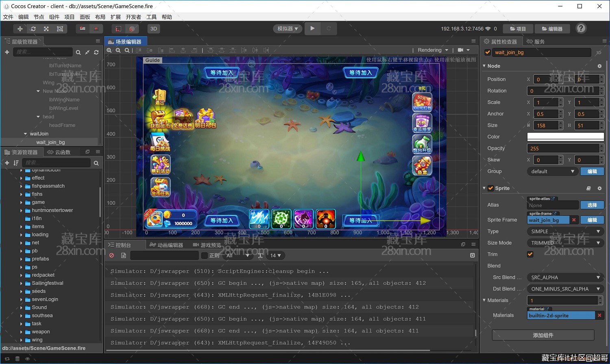Play the scene preview

pyautogui.click(x=312, y=28)
